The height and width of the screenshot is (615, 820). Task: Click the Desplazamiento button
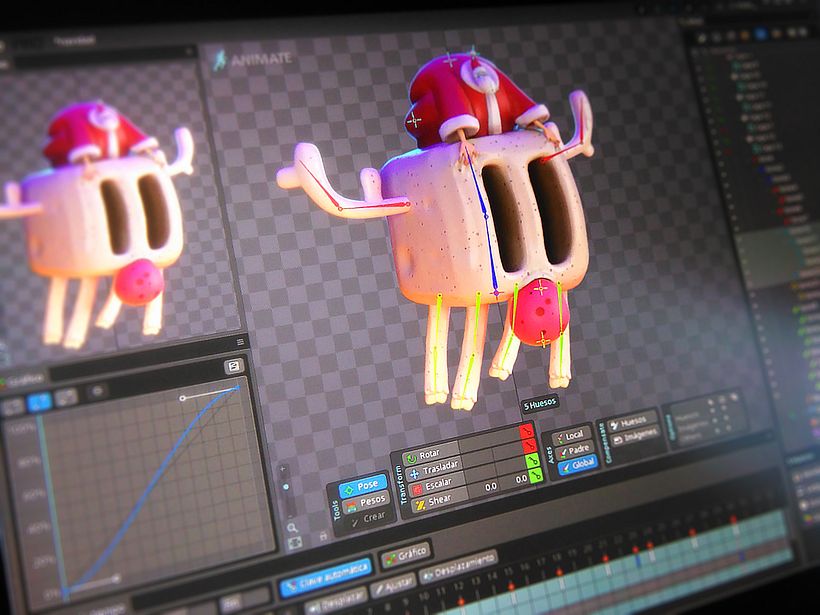[x=459, y=566]
